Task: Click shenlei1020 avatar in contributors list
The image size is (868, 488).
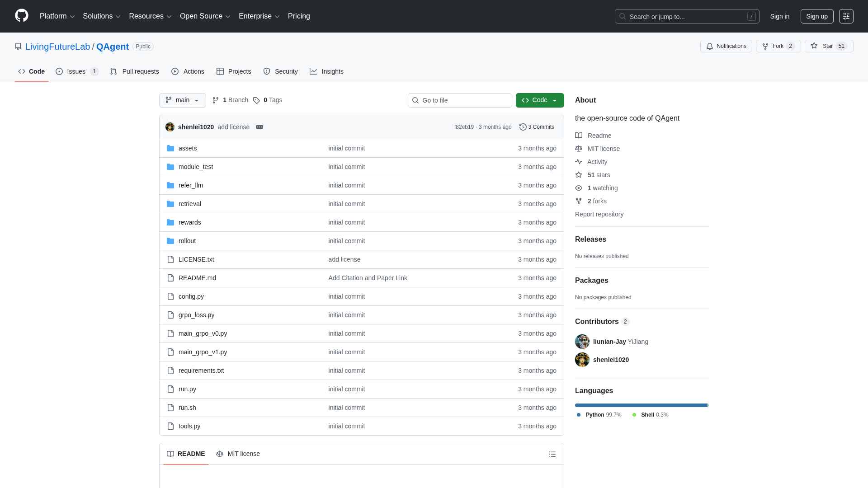Action: (x=582, y=360)
